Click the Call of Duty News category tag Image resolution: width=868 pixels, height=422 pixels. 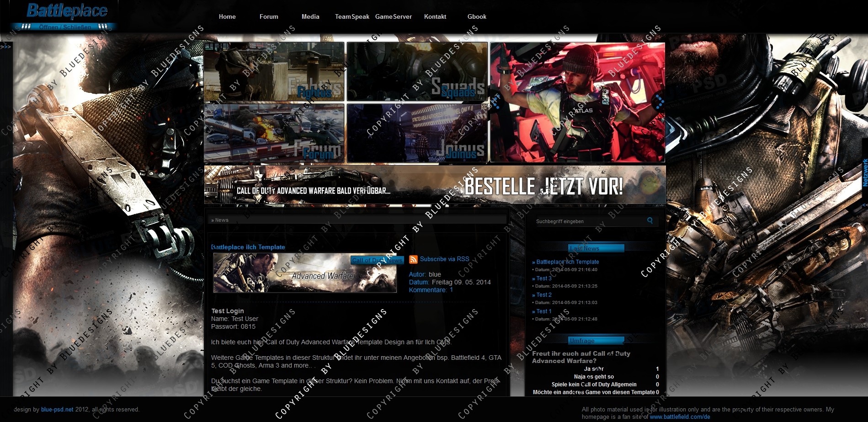coord(377,260)
